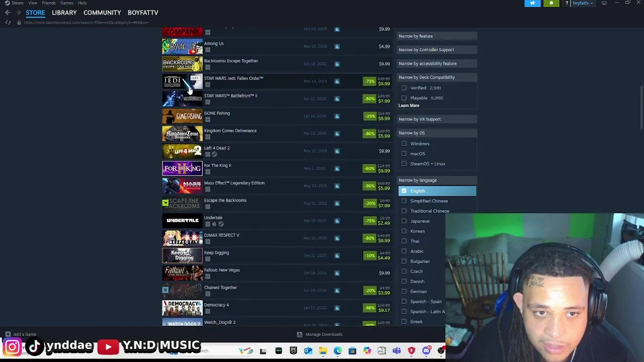
Task: Collapse Narrow by Deck Compatibility section
Action: click(x=437, y=77)
